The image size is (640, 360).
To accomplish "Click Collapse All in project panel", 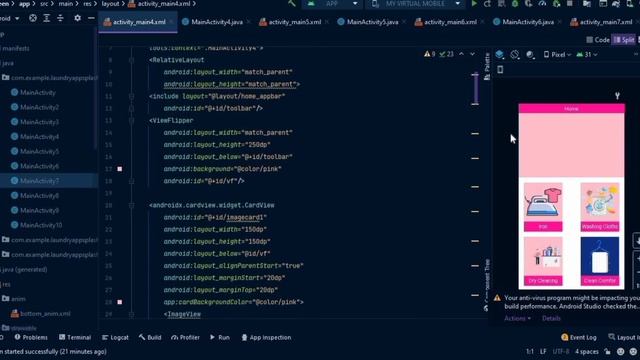I will [x=60, y=18].
